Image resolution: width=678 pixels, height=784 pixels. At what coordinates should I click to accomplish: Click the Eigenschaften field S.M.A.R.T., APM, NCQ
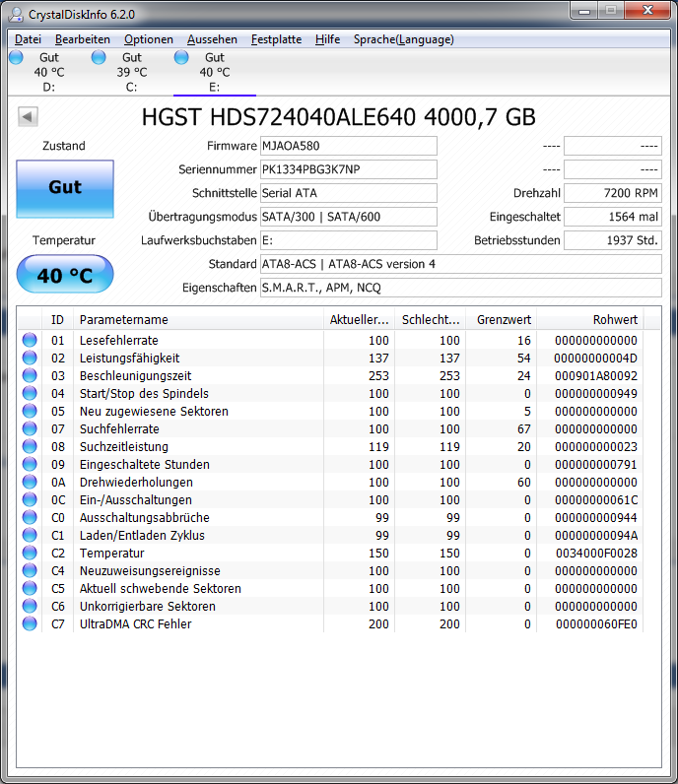[x=461, y=288]
